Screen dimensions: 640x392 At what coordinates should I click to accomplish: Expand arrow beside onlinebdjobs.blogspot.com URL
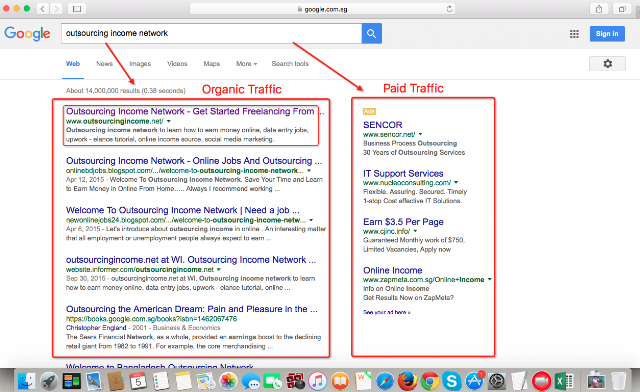[309, 171]
